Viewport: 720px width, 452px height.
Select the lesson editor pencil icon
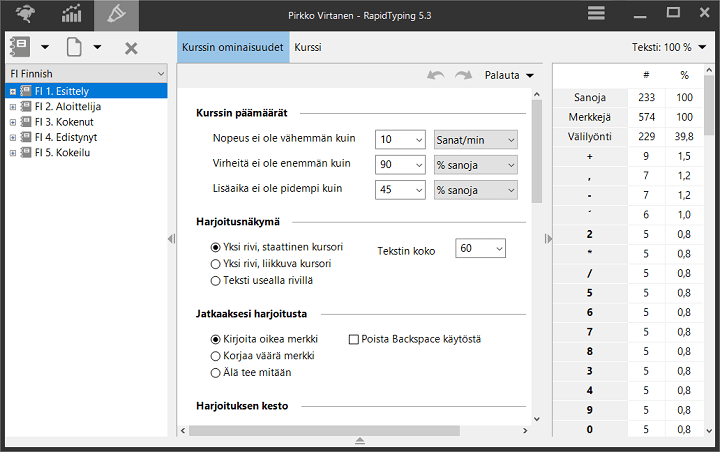pyautogui.click(x=116, y=14)
